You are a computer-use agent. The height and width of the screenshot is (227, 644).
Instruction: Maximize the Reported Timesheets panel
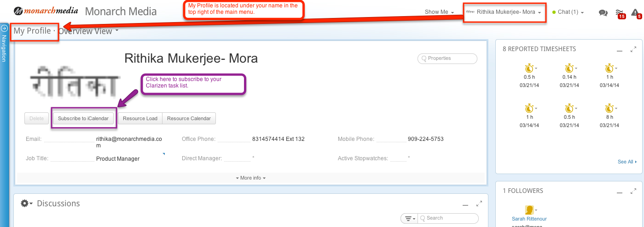[633, 49]
